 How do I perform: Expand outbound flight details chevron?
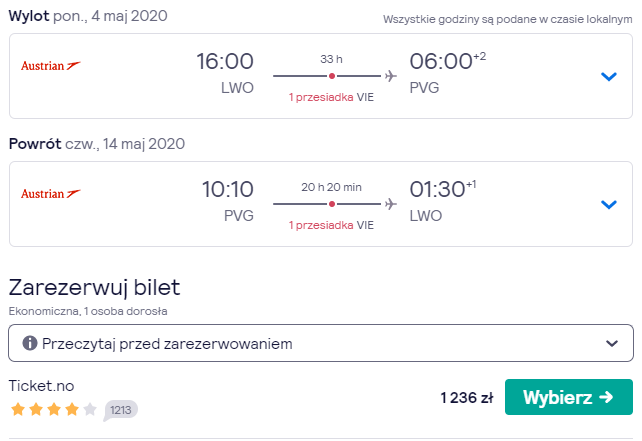tap(608, 77)
